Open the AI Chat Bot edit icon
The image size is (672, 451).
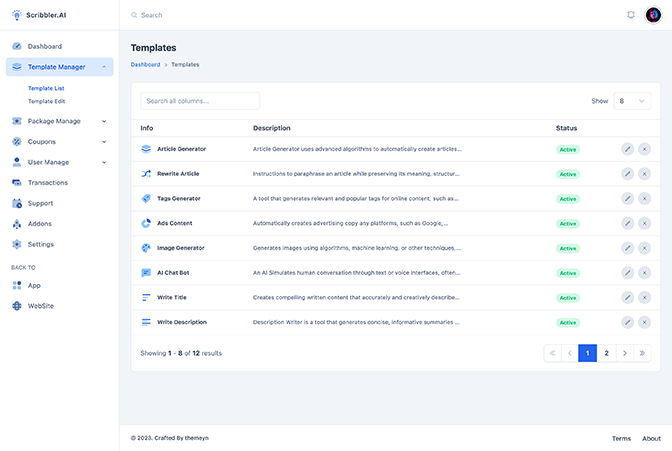[627, 273]
